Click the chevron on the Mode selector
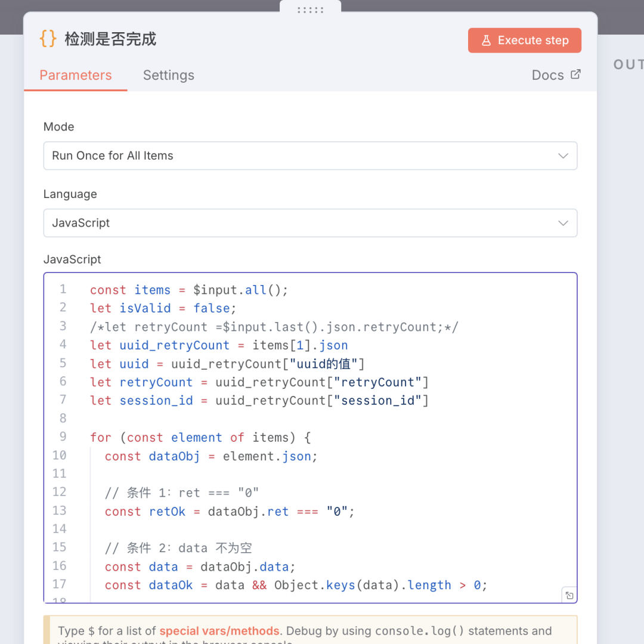Image resolution: width=644 pixels, height=644 pixels. pos(563,156)
